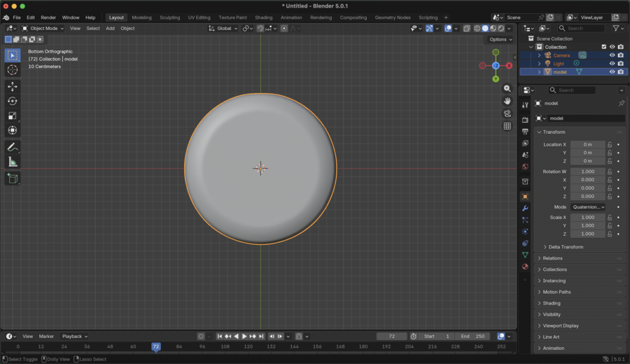
Task: Switch between perspective and orthographic view
Action: pos(507,126)
